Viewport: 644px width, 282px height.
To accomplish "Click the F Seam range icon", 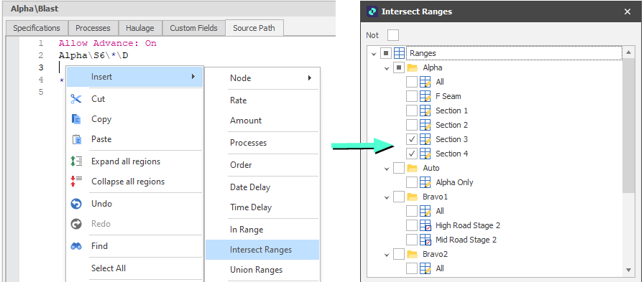I will 425,96.
